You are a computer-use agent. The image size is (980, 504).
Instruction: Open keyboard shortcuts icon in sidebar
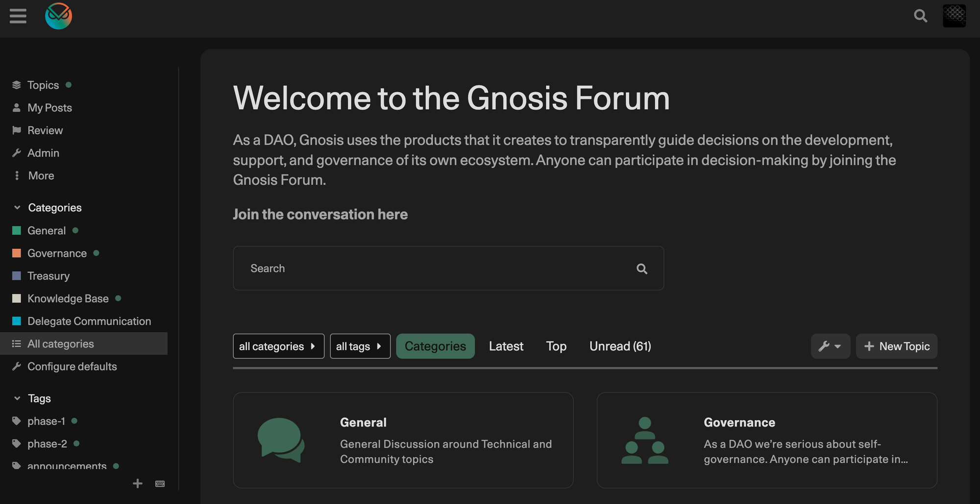[160, 484]
